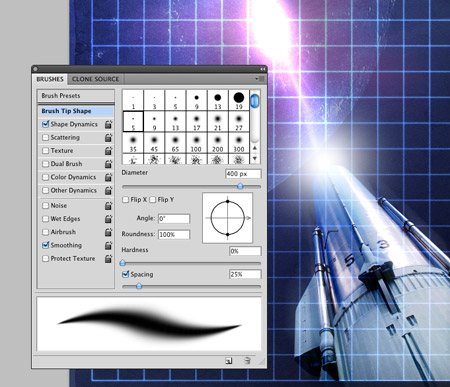The width and height of the screenshot is (450, 387).
Task: Select the hard round 19 brush preset
Action: 239,100
